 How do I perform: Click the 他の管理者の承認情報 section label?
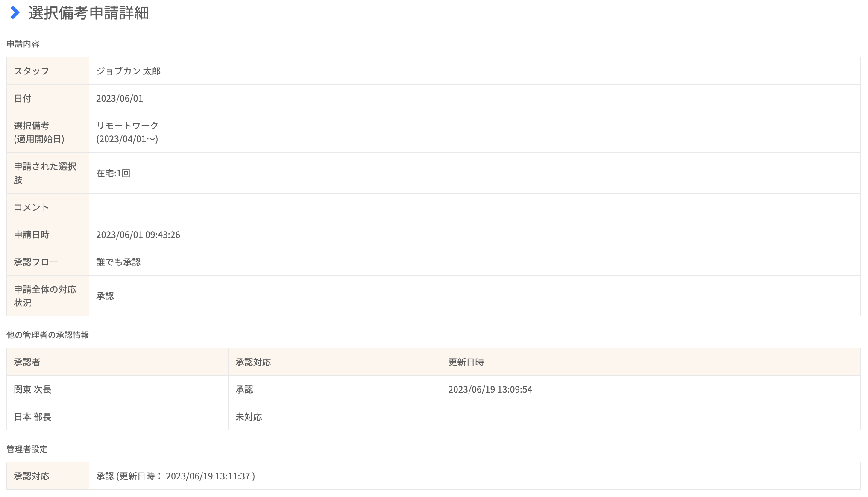point(47,335)
